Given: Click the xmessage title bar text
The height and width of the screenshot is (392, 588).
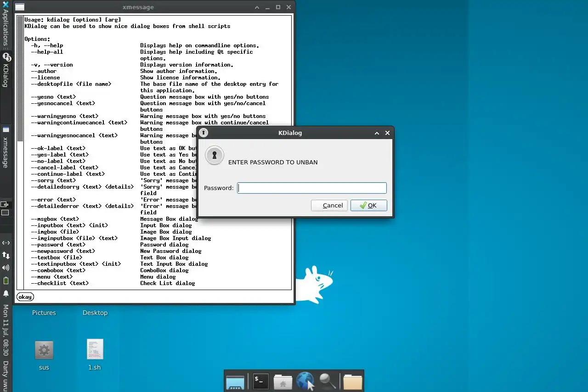Looking at the screenshot, I should [x=138, y=7].
